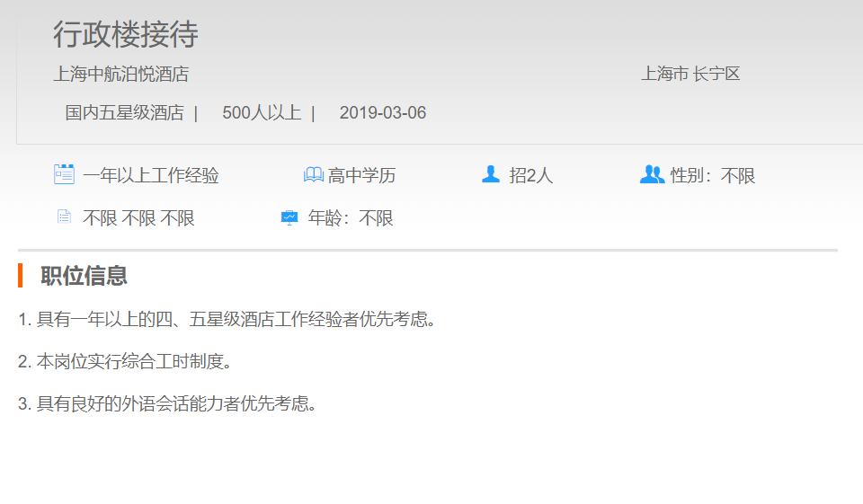Screen dimensions: 863x504
Task: Click the orange bar beside 职位信息
Action: (x=20, y=276)
